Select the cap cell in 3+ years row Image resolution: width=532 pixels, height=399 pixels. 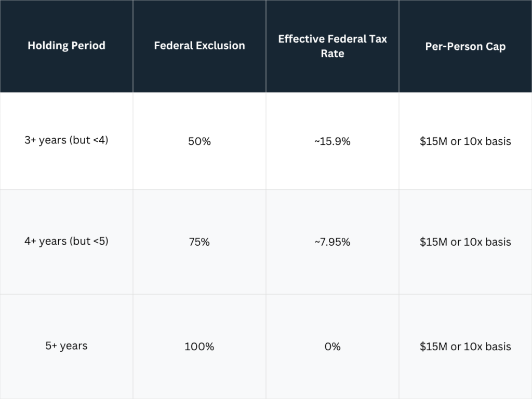465,141
